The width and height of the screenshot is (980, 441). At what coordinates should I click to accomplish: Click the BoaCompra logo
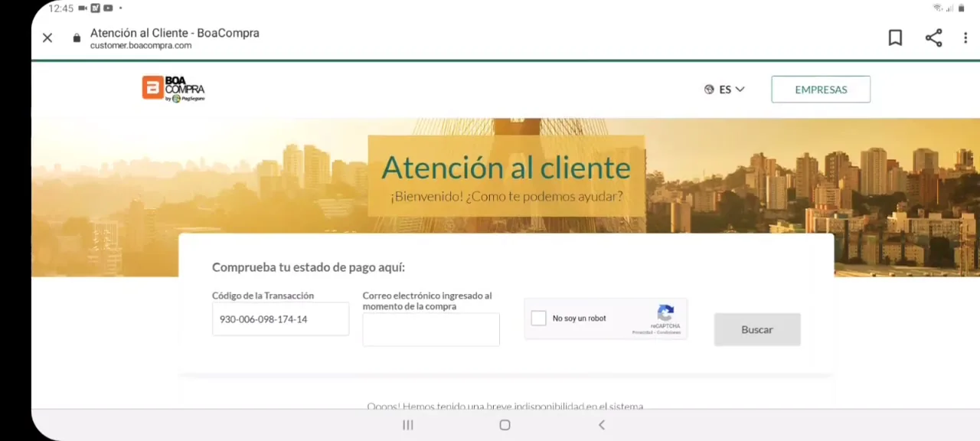[x=173, y=89]
